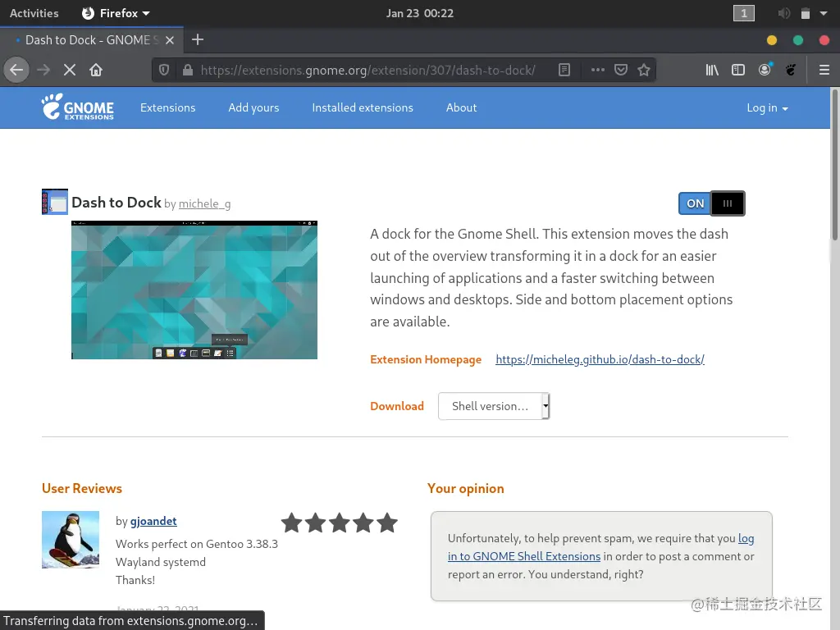Click the Your opinion heading
Image resolution: width=840 pixels, height=630 pixels.
tap(466, 489)
